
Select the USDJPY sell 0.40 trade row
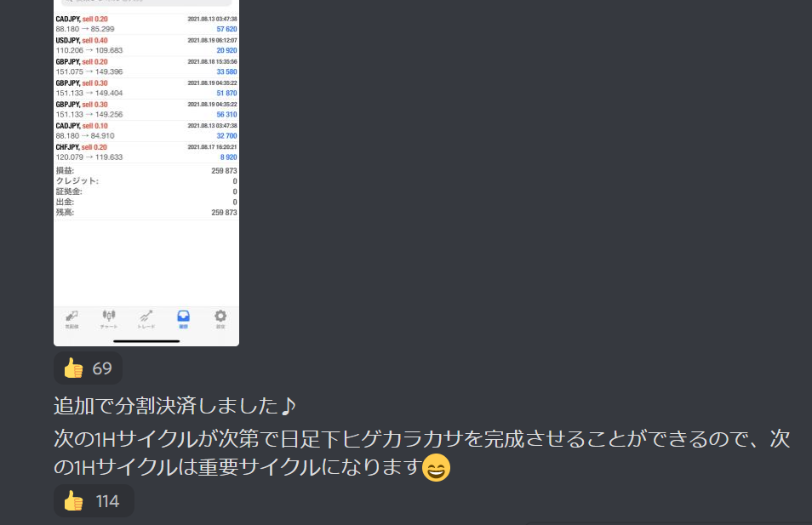[x=146, y=46]
